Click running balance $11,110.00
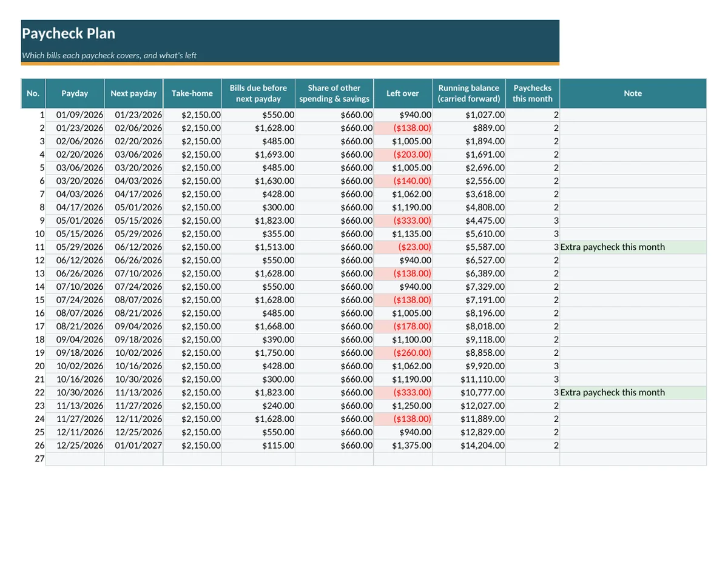Viewport: 728px width, 562px height. pyautogui.click(x=469, y=379)
